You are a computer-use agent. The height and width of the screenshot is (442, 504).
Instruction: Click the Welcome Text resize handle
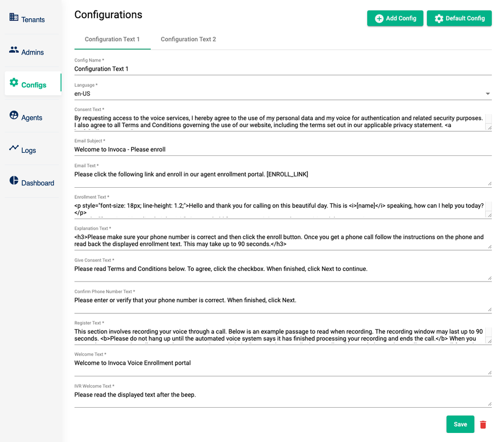coord(489,372)
